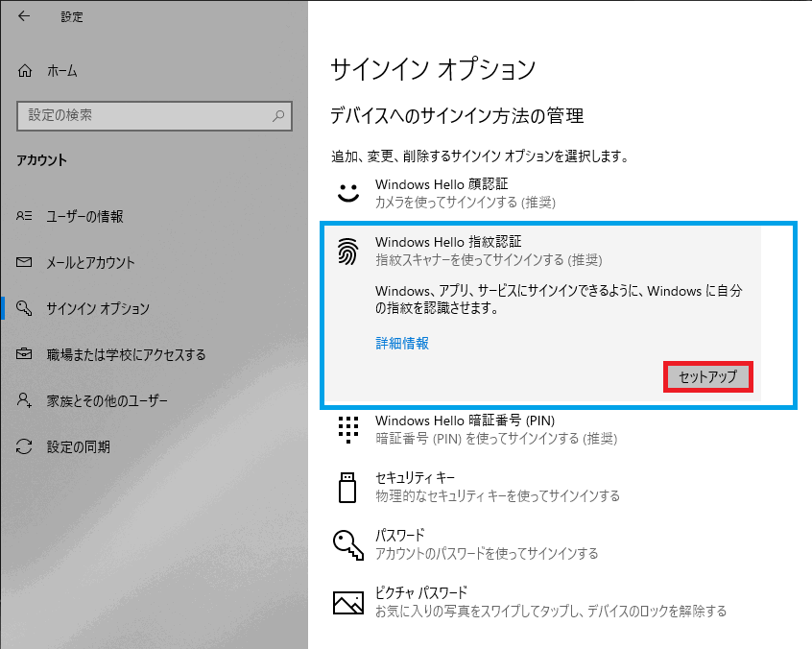Click the magnifier icon in search box

(278, 115)
